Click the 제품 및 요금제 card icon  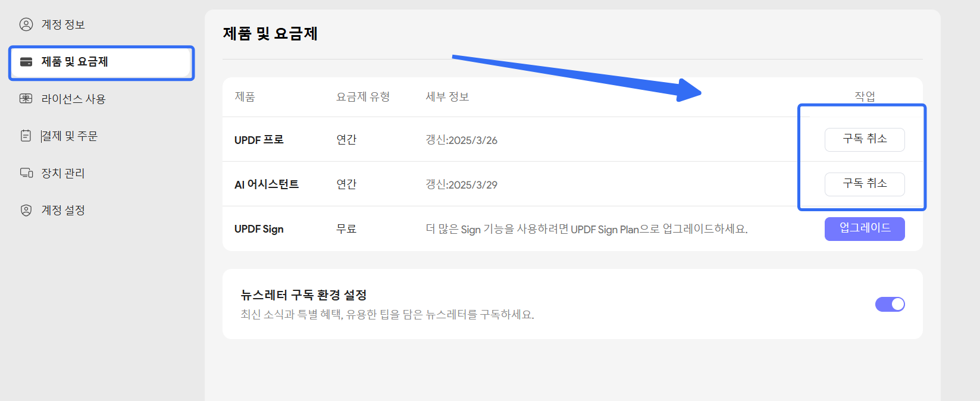[26, 62]
